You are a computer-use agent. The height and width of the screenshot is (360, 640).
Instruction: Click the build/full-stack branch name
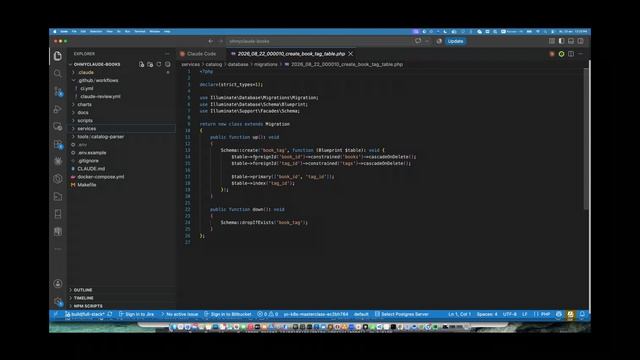[x=85, y=314]
